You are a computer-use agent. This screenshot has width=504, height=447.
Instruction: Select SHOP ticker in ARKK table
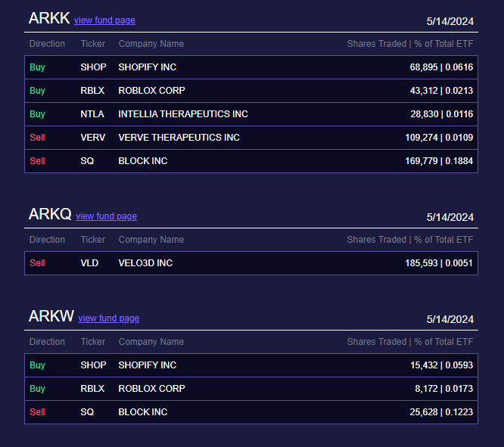[x=93, y=67]
